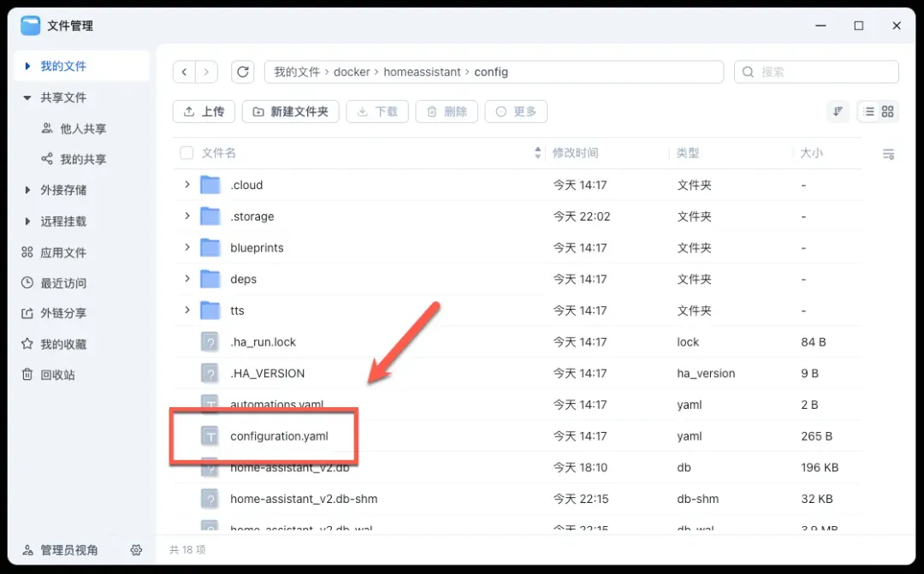Expand 外接存储 in the sidebar
This screenshot has width=924, height=574.
27,190
